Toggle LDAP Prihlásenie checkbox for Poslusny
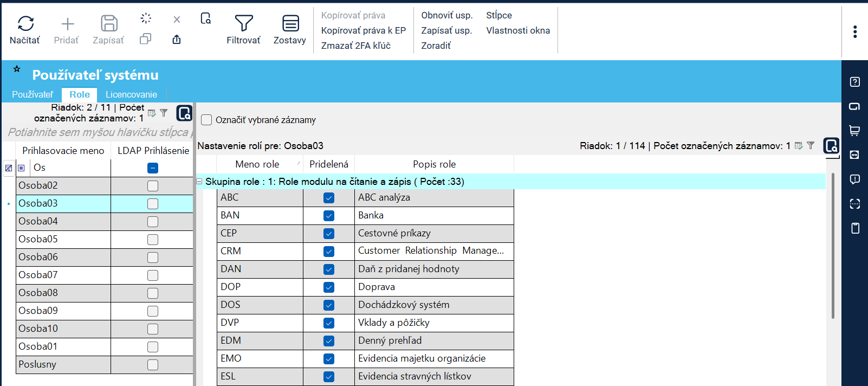Image resolution: width=868 pixels, height=386 pixels. pyautogui.click(x=153, y=365)
